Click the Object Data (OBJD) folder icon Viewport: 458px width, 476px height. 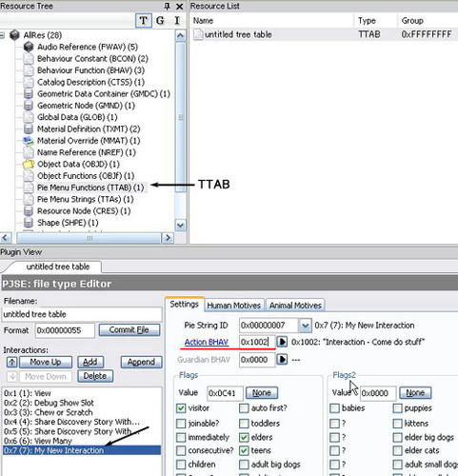click(x=29, y=164)
